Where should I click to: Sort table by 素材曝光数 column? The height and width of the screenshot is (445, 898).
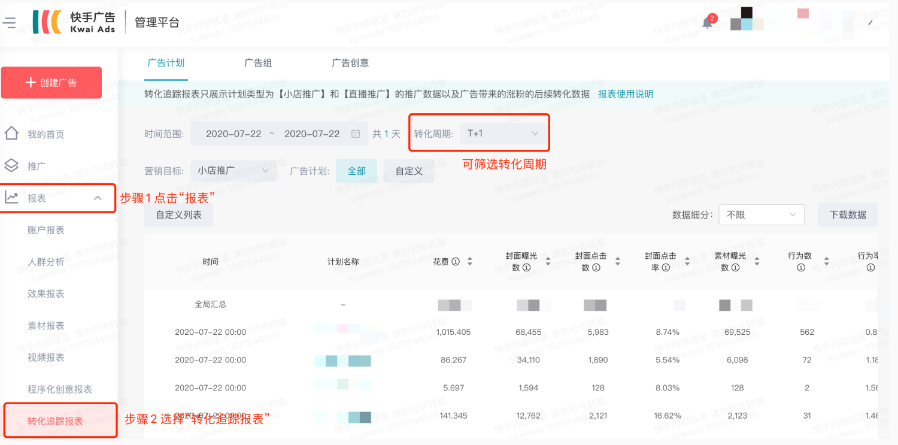coord(757,262)
